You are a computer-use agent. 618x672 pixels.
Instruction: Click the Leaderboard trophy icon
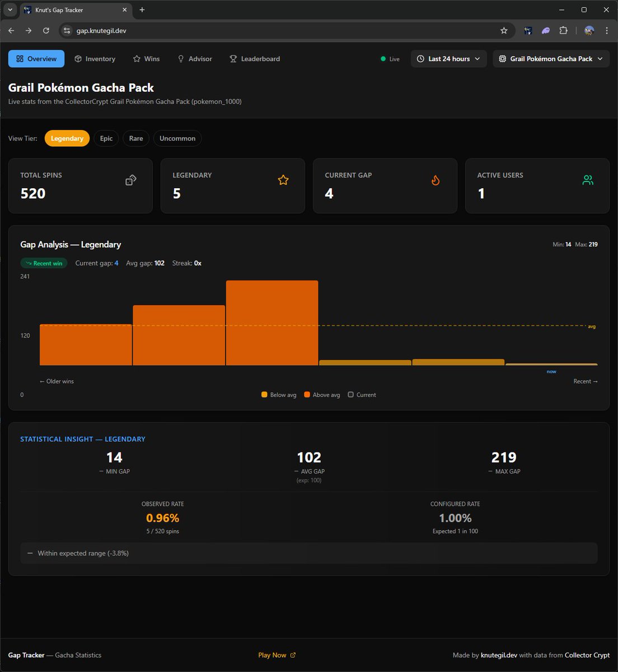pyautogui.click(x=233, y=59)
